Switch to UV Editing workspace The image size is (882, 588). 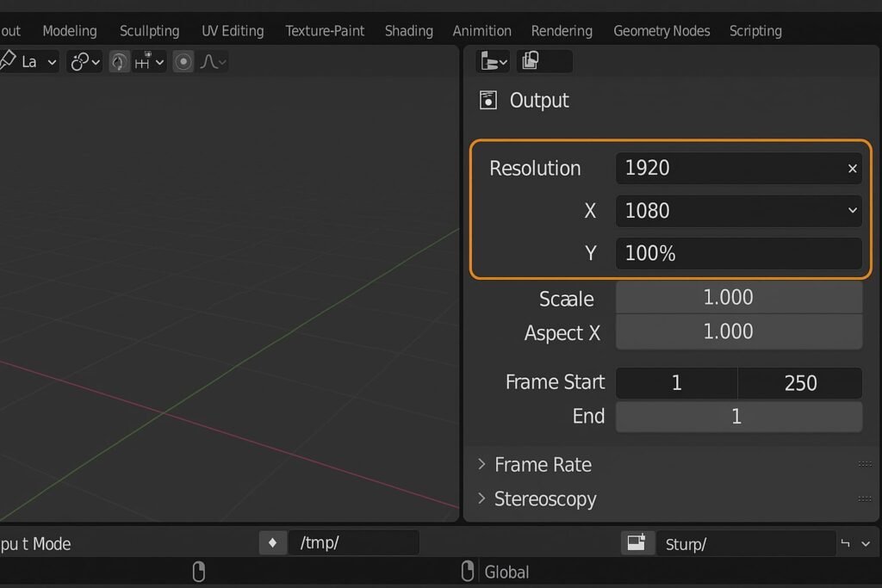pos(233,31)
